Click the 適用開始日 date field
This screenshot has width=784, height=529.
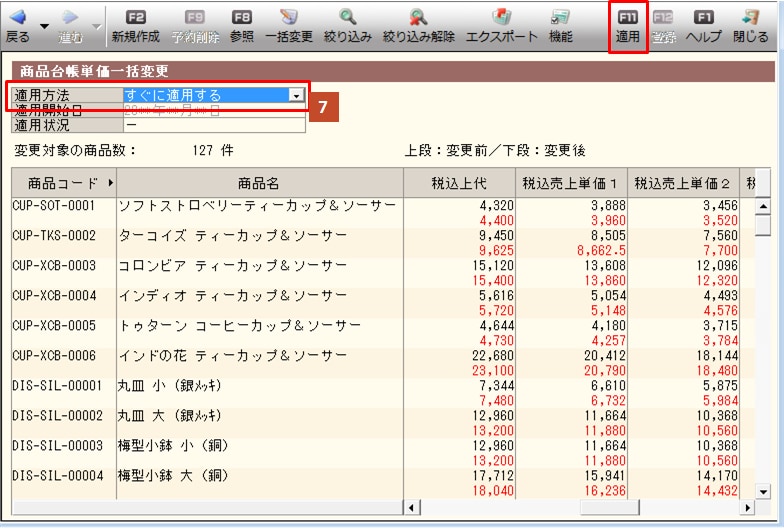tap(214, 110)
